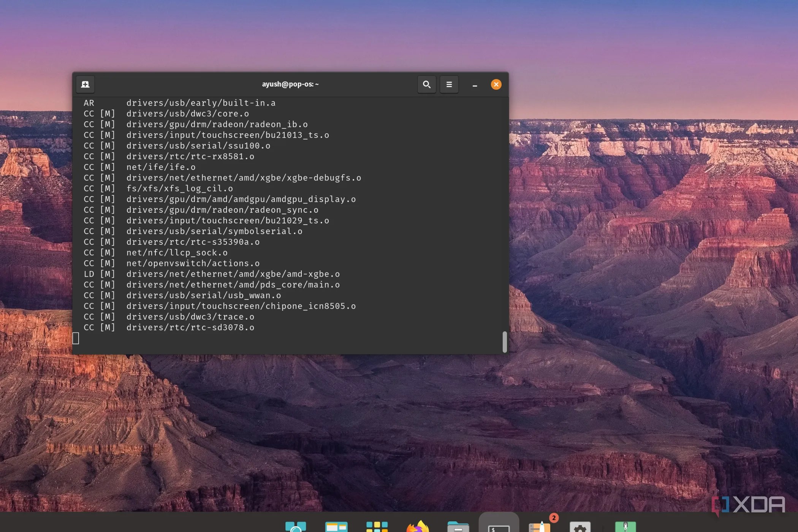Click the output line net/openvswitch/actions.o
This screenshot has width=798, height=532.
(x=193, y=263)
